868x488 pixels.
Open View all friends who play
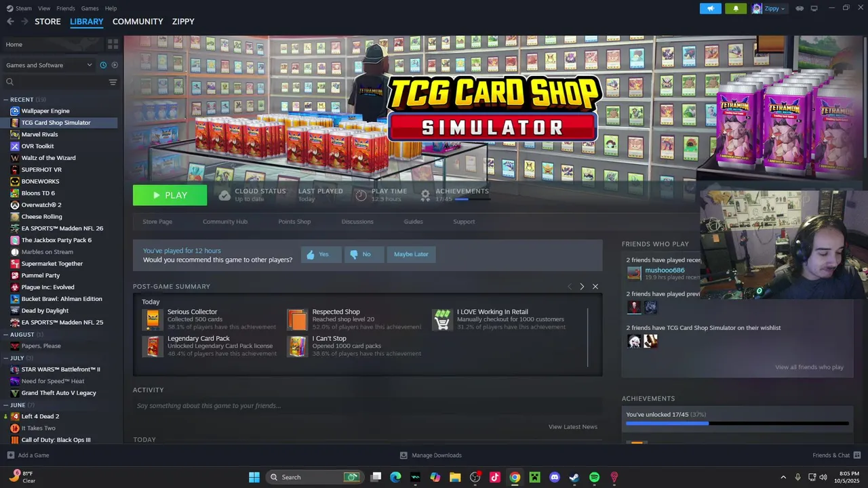click(809, 367)
